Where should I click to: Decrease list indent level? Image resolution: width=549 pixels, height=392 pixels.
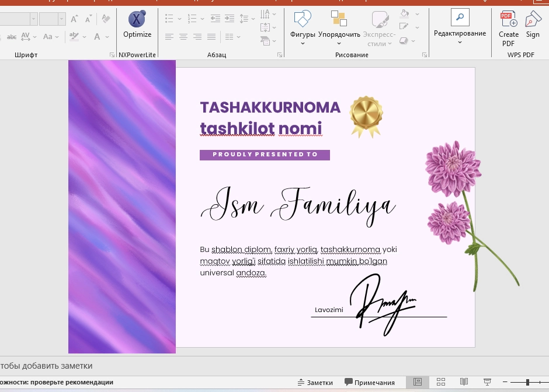click(215, 19)
